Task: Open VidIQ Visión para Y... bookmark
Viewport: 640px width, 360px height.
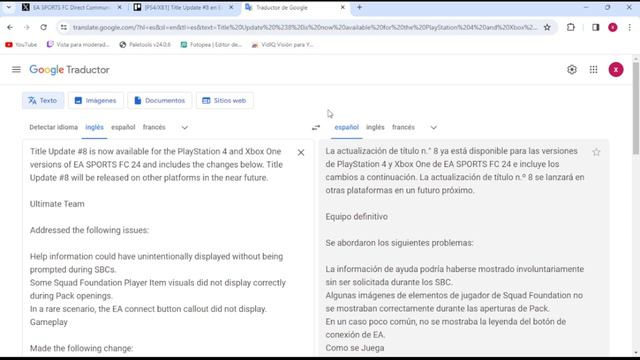Action: click(283, 44)
